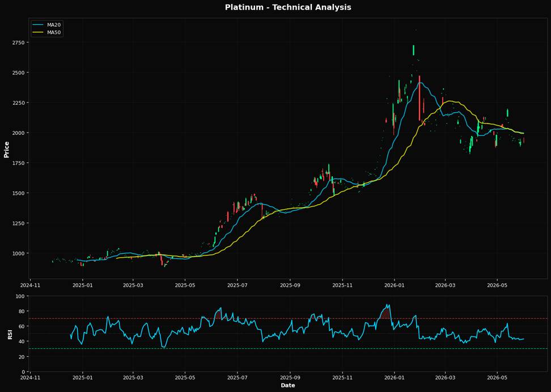Click 2025-05 date tick under price chart
The image size is (551, 392).
(x=185, y=285)
